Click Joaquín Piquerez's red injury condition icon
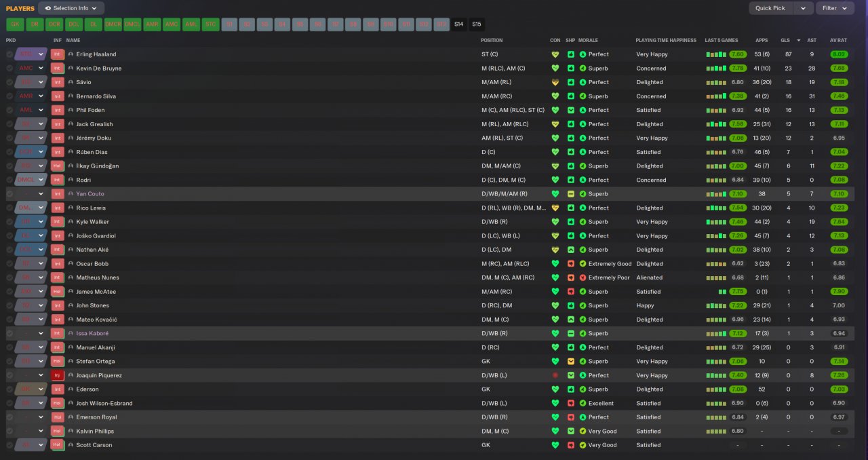The height and width of the screenshot is (460, 868). 555,375
